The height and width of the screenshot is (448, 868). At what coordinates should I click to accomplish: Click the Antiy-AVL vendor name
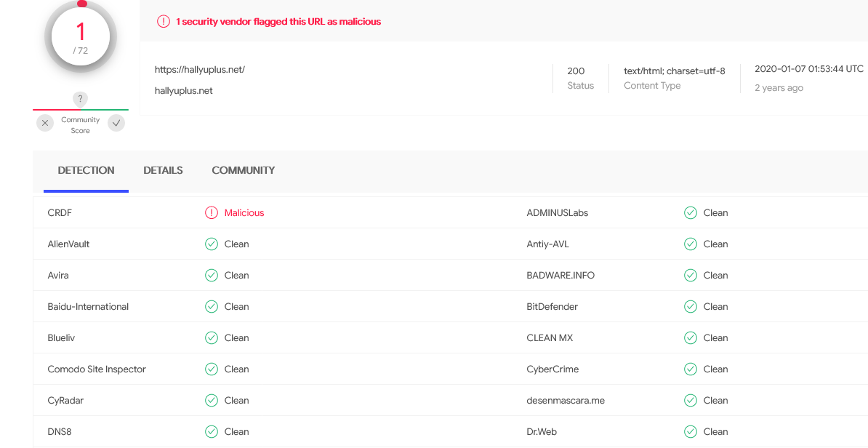548,244
